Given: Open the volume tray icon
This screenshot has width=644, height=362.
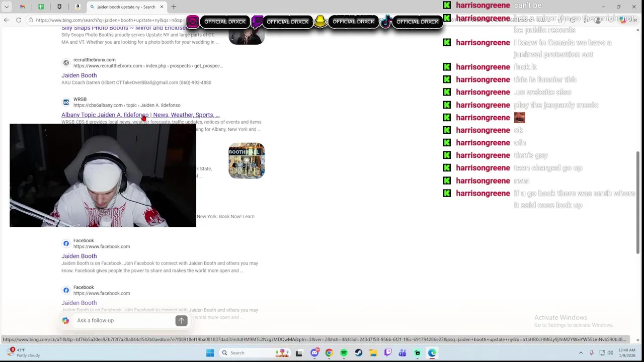Looking at the screenshot, I should pos(610,353).
